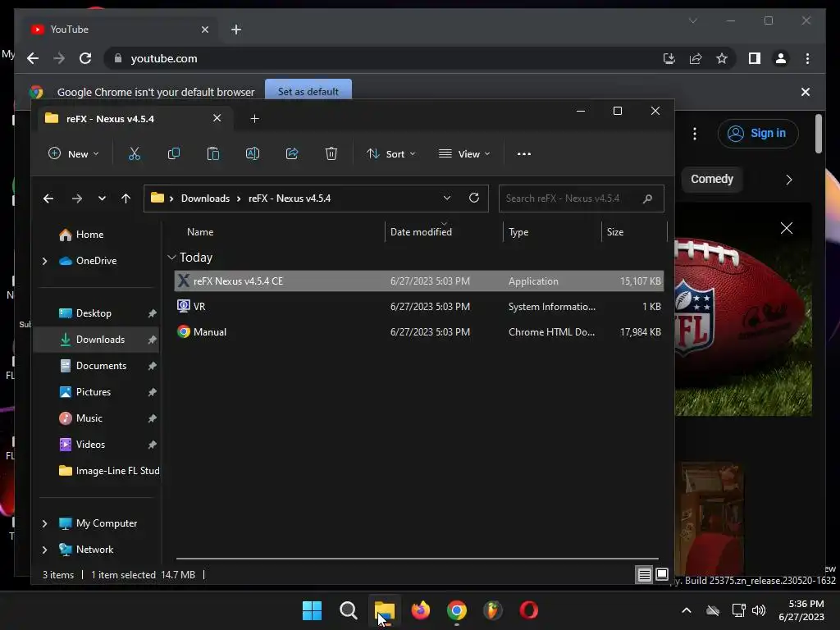
Task: Switch to details view icon in status bar
Action: click(645, 575)
